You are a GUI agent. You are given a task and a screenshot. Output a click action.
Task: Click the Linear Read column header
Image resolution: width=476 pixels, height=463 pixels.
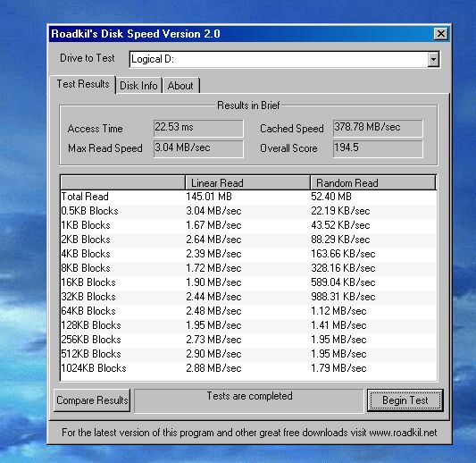(x=247, y=183)
